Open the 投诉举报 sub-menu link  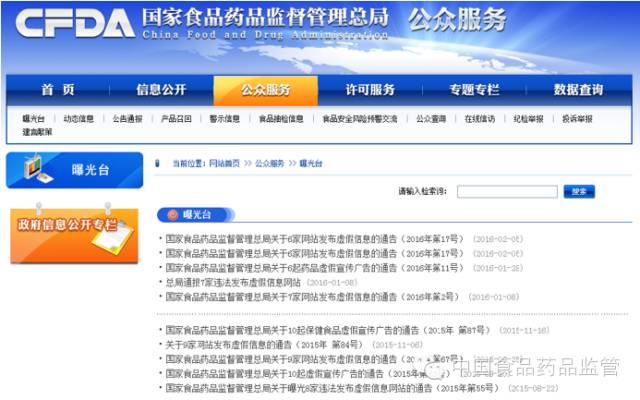(x=577, y=119)
